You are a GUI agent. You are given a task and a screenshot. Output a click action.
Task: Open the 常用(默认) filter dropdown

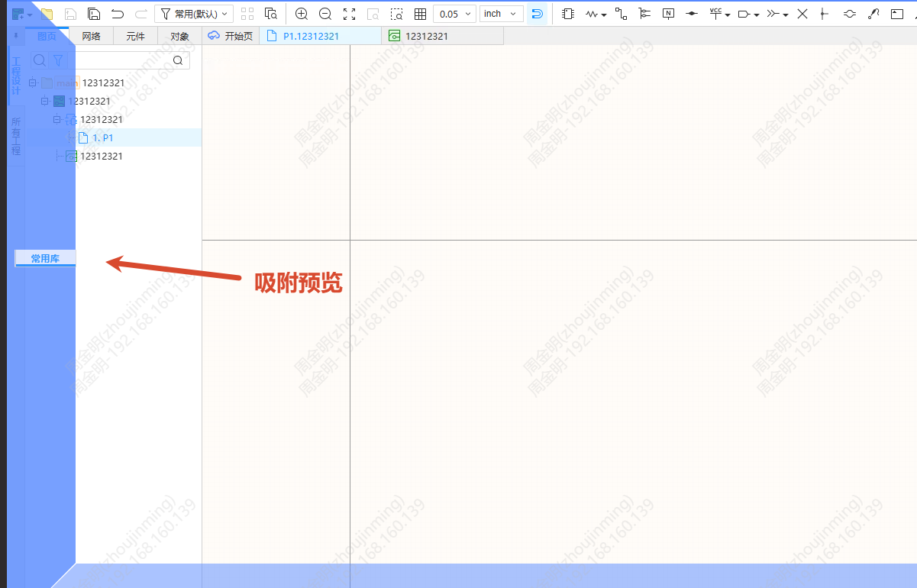click(x=194, y=14)
